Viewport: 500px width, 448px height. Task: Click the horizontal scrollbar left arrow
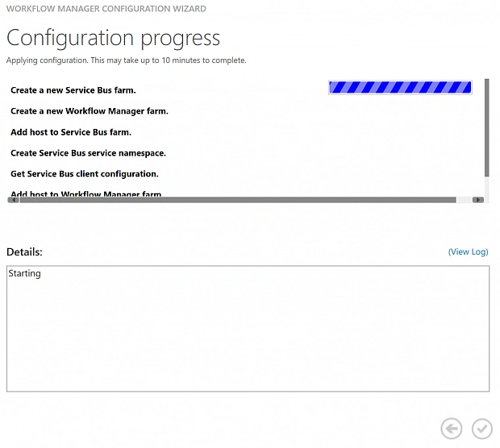click(14, 200)
